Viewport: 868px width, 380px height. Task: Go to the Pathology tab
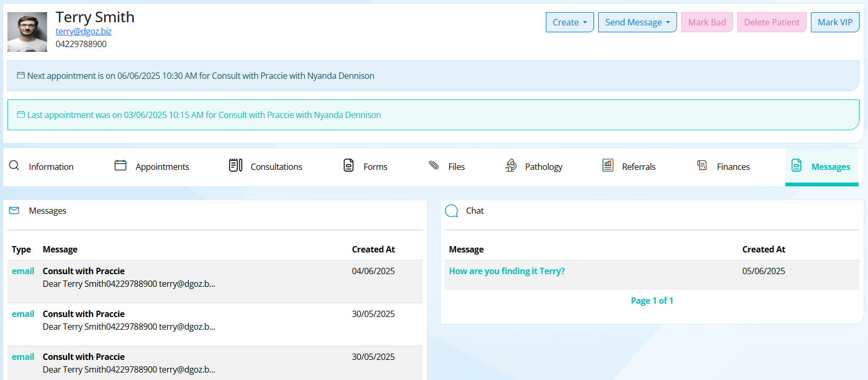tap(543, 167)
